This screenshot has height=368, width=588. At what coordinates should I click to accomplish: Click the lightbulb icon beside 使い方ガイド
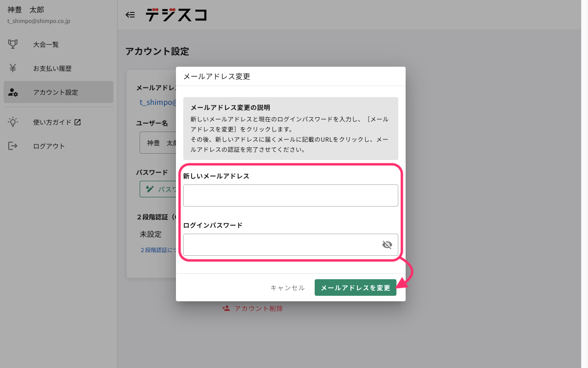pos(13,122)
